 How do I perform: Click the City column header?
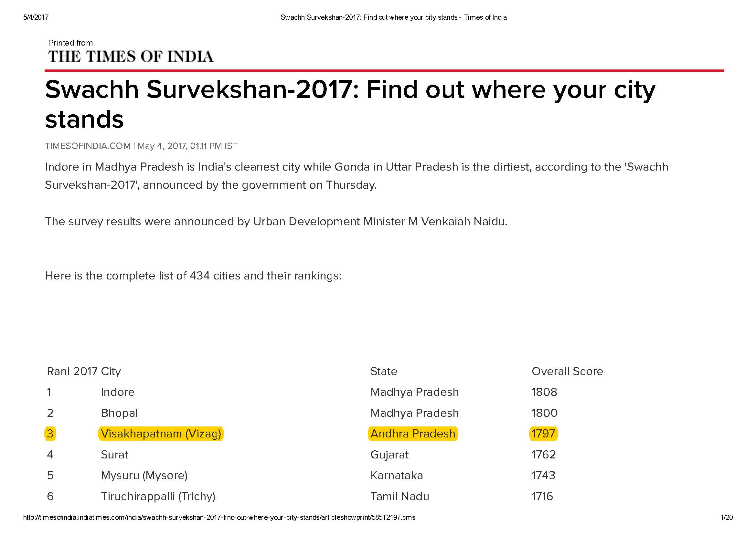[x=111, y=372]
